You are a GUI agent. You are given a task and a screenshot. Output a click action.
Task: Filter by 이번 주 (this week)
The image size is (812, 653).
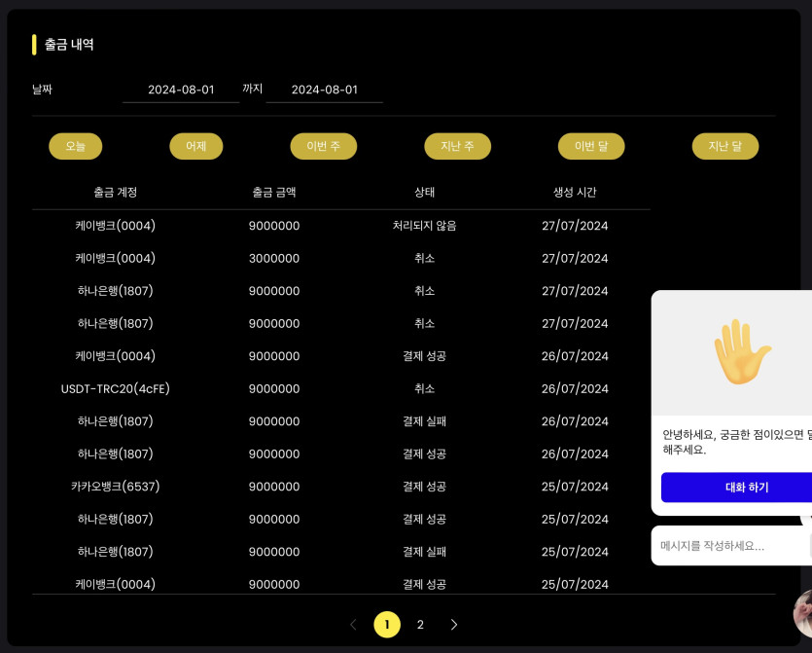(x=324, y=146)
